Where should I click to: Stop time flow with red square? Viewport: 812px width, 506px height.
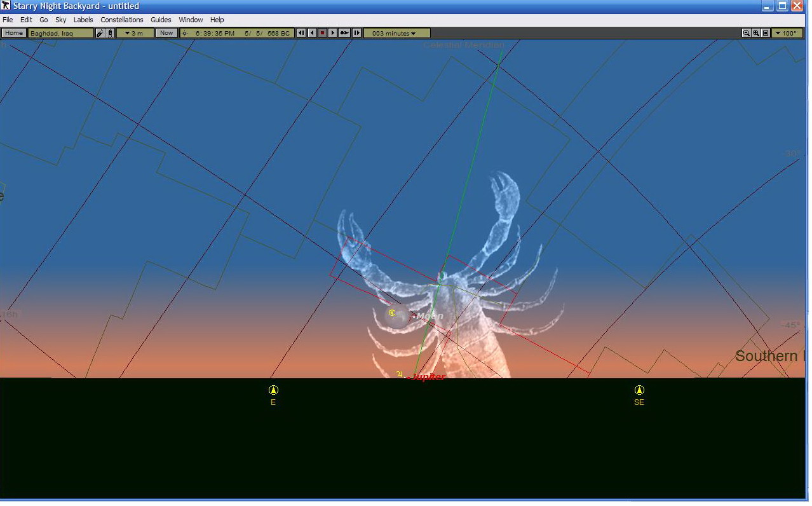pyautogui.click(x=322, y=33)
